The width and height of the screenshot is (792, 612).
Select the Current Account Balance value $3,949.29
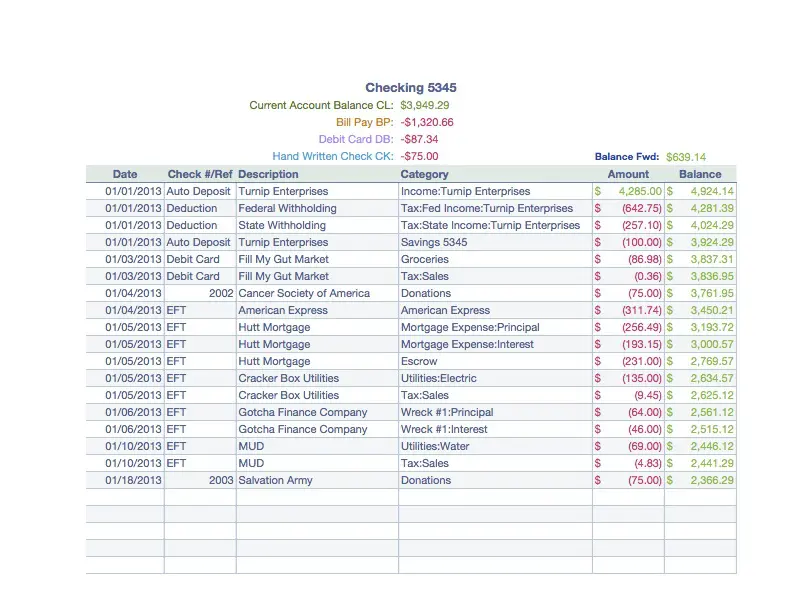(425, 105)
